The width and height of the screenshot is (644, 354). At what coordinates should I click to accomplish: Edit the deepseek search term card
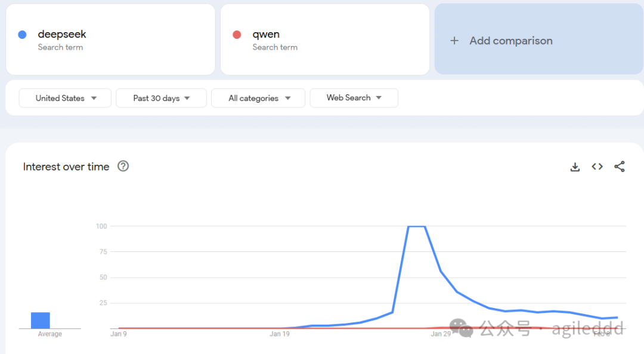pos(110,39)
